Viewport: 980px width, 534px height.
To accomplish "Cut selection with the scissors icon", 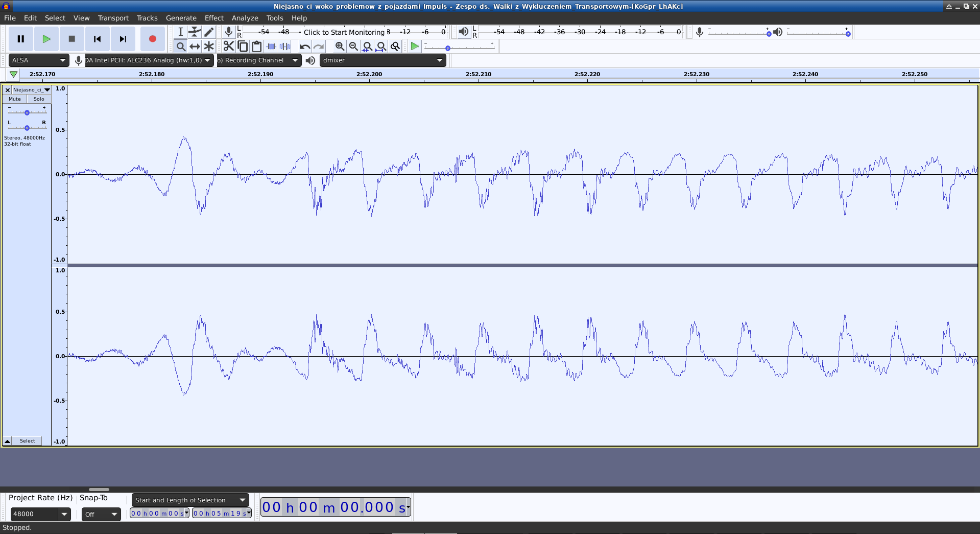I will (x=229, y=47).
